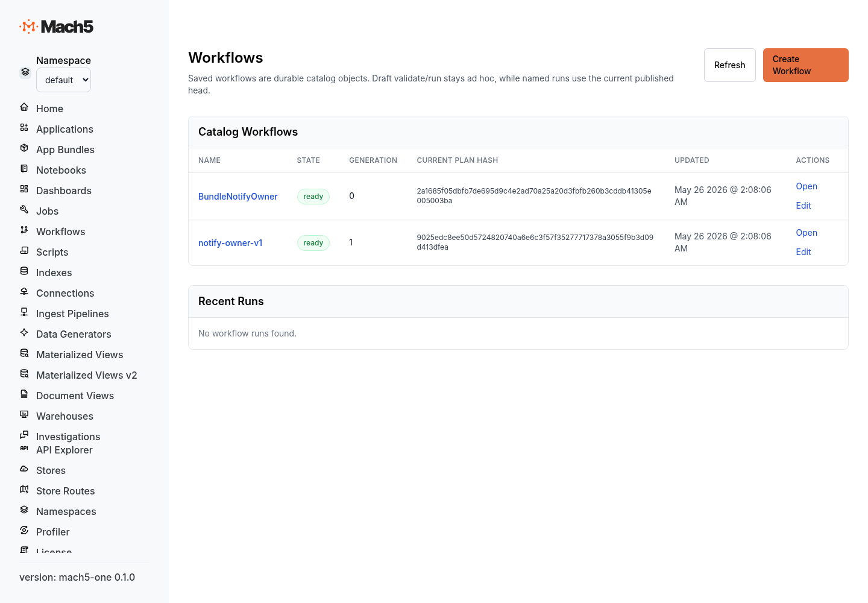Click the Jobs tool icon
This screenshot has width=868, height=603.
(24, 210)
